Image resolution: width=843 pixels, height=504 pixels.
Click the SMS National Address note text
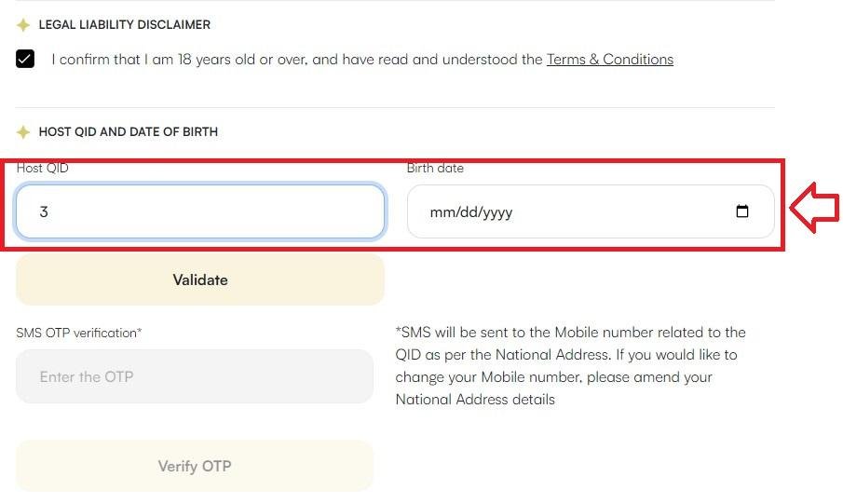(570, 366)
